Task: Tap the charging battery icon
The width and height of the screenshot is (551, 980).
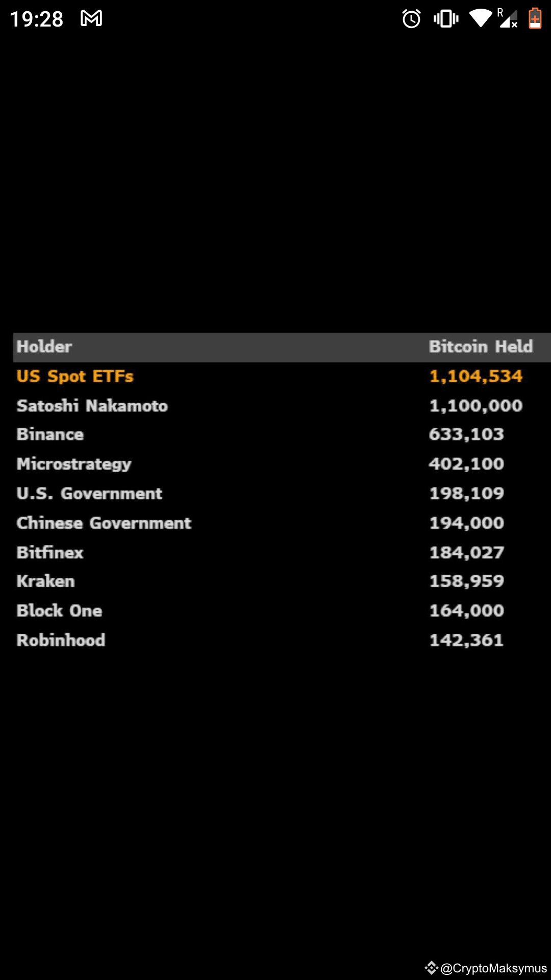Action: (x=535, y=18)
